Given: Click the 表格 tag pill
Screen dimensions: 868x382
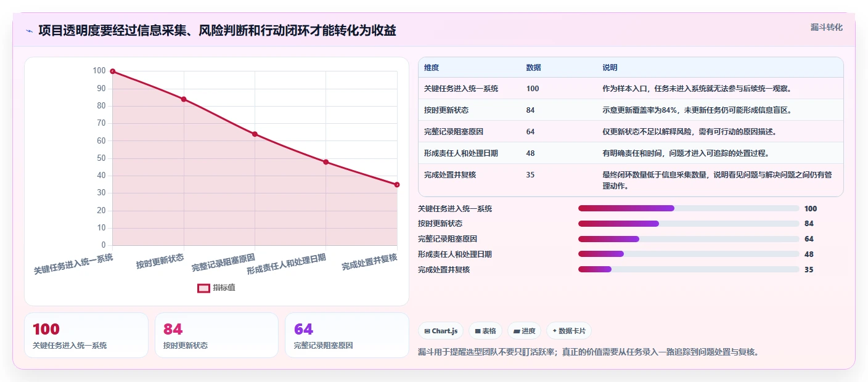Looking at the screenshot, I should pos(485,331).
